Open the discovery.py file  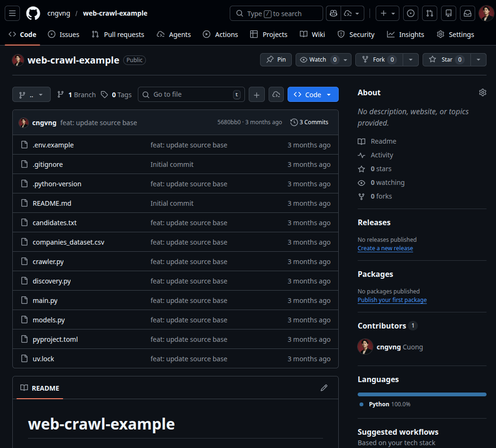pyautogui.click(x=52, y=281)
